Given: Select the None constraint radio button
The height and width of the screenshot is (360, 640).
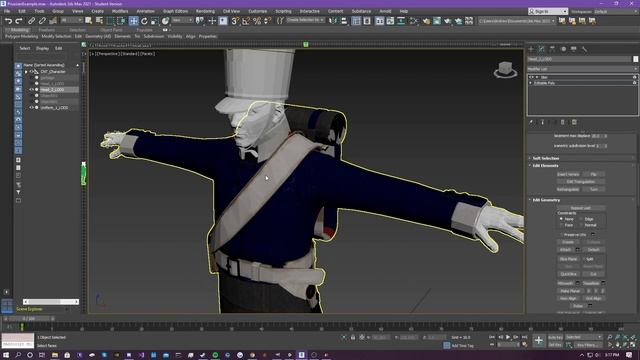Looking at the screenshot, I should [x=561, y=219].
